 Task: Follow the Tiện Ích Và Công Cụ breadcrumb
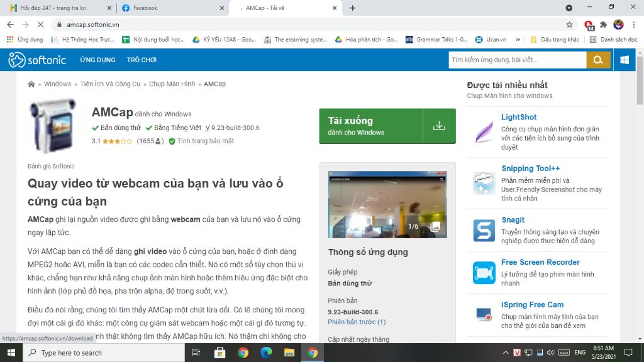click(x=110, y=84)
